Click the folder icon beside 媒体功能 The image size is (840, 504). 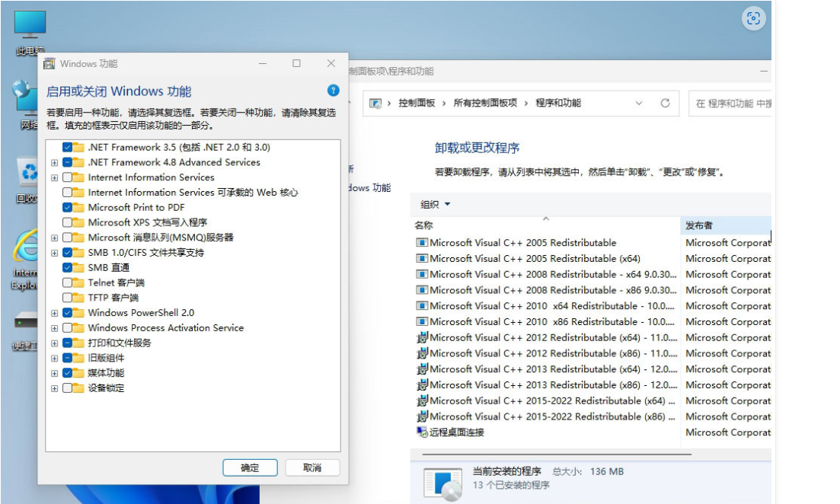pos(78,373)
